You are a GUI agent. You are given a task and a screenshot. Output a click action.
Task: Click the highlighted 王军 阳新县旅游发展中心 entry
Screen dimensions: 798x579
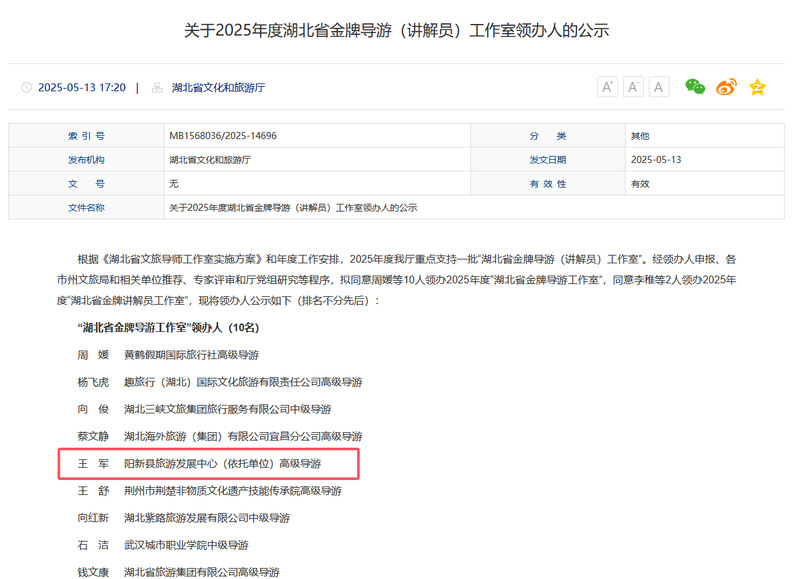pos(207,464)
